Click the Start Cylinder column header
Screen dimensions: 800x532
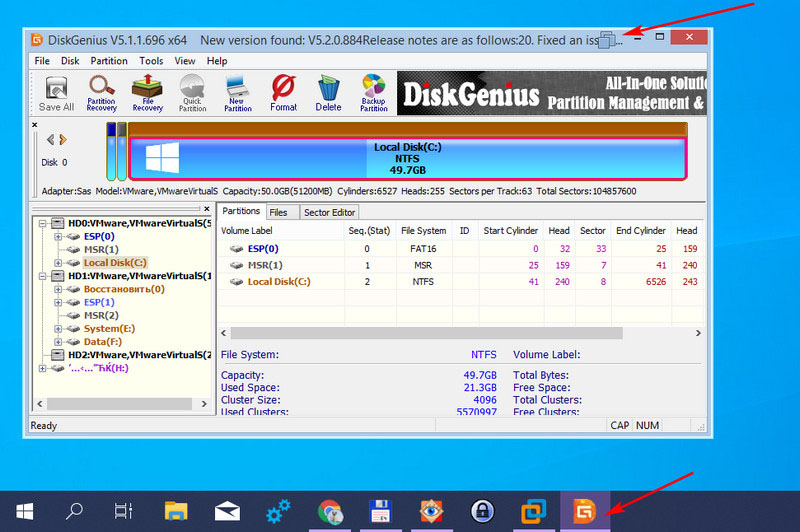tap(511, 231)
